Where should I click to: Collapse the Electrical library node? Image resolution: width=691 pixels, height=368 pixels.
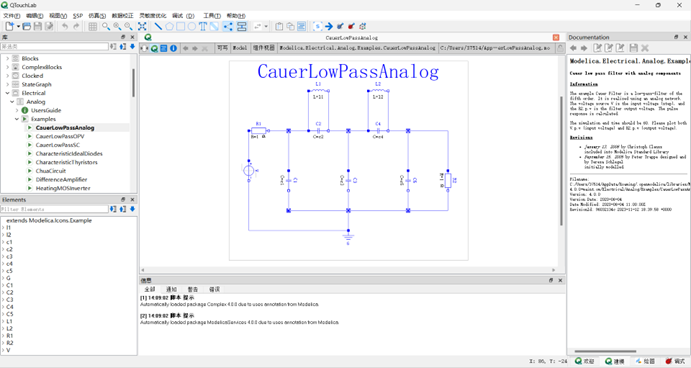coord(7,93)
